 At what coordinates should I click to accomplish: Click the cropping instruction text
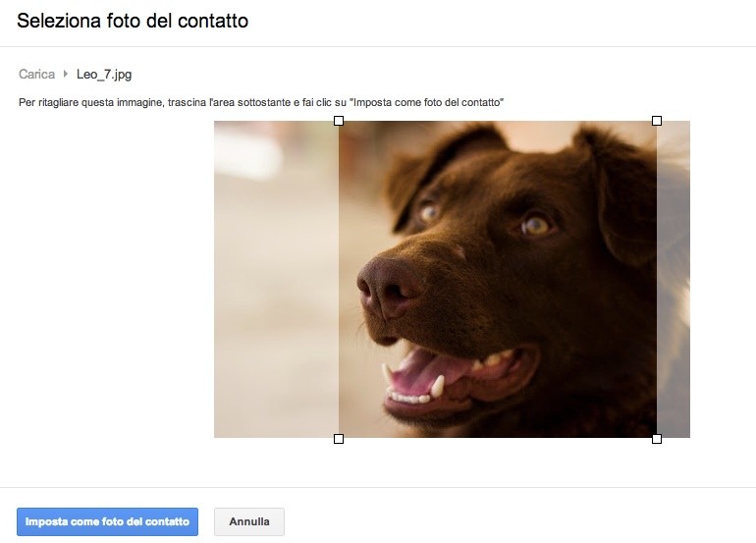pyautogui.click(x=261, y=103)
